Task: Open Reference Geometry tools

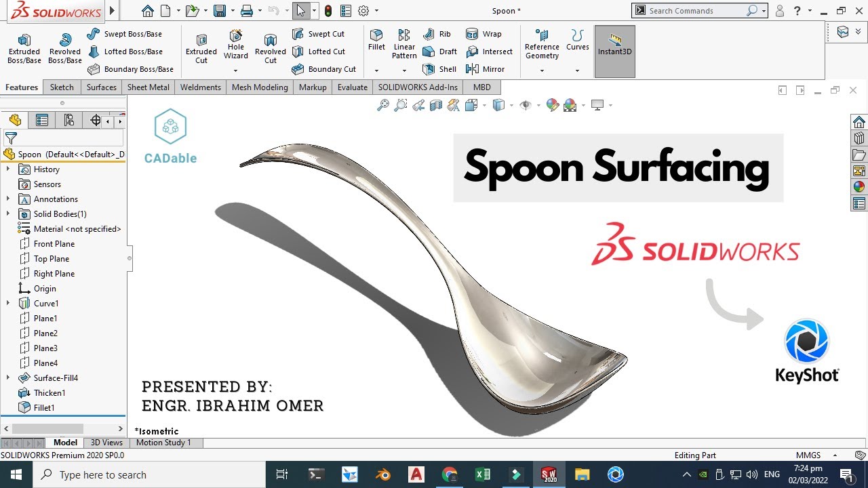Action: (542, 45)
